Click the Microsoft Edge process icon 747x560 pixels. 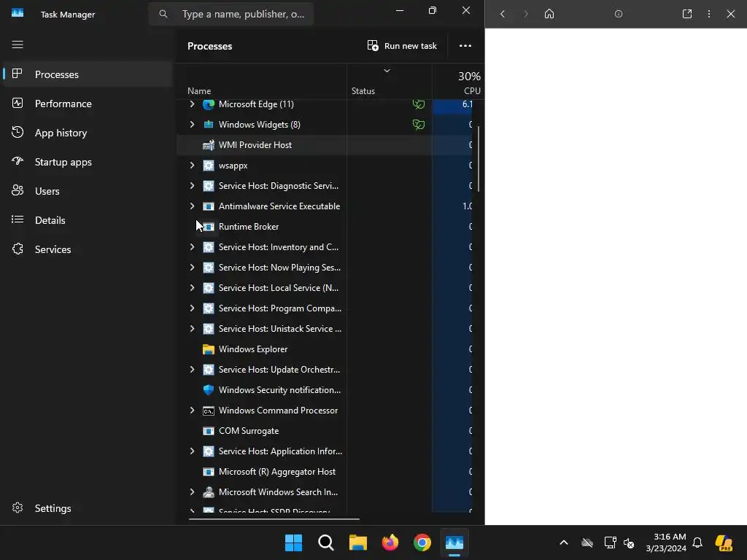click(x=208, y=104)
